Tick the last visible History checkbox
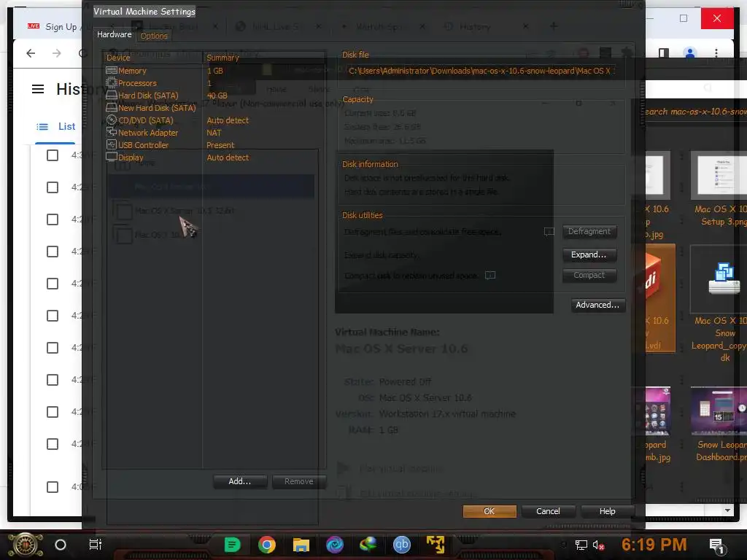 pyautogui.click(x=53, y=487)
